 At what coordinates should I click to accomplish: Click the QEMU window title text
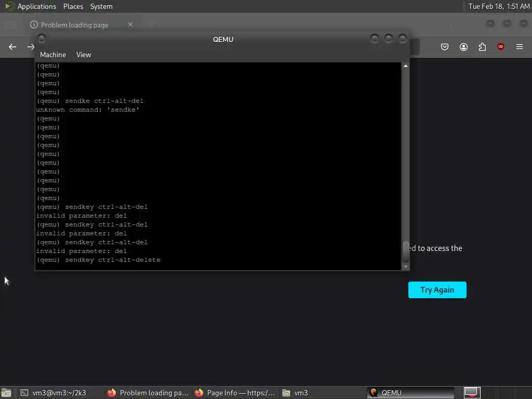[223, 39]
